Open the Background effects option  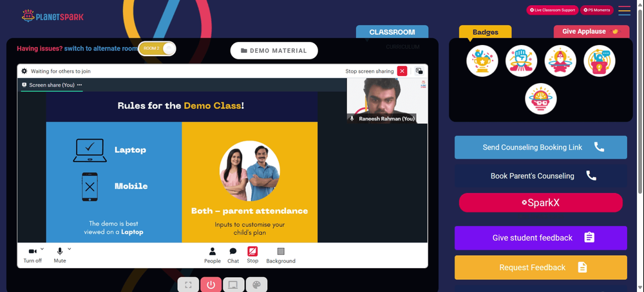[x=281, y=255]
